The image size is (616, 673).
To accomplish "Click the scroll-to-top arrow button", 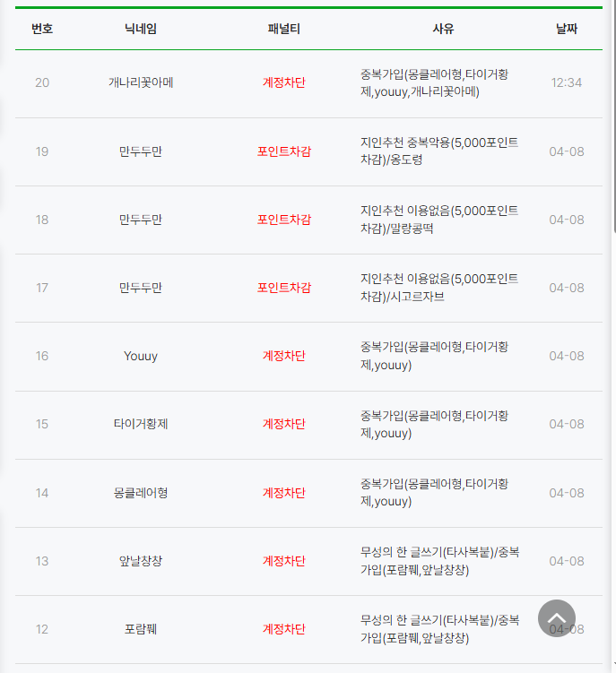I will pos(556,618).
